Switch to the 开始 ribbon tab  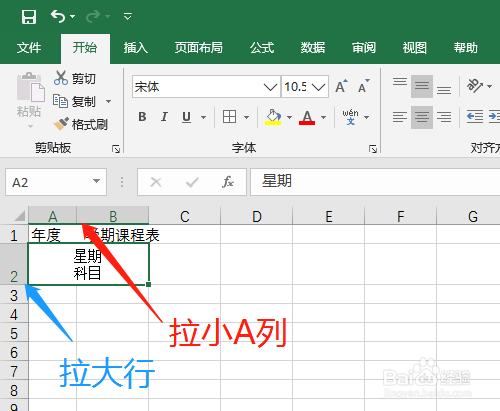(85, 48)
